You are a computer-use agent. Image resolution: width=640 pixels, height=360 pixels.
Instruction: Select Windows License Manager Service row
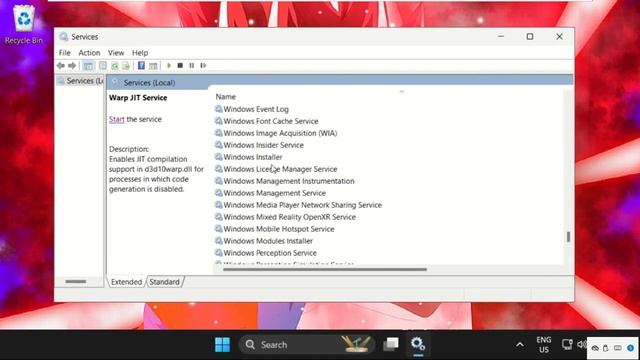276,169
